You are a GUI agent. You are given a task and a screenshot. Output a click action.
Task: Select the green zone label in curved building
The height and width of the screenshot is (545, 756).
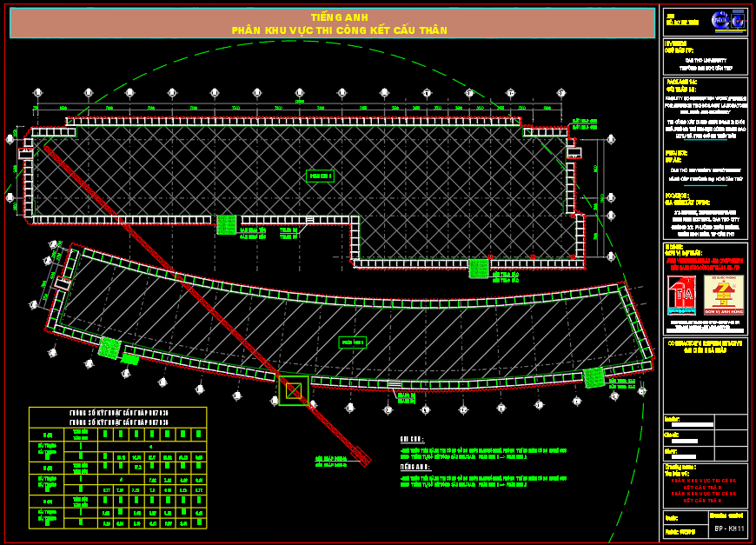pyautogui.click(x=352, y=342)
